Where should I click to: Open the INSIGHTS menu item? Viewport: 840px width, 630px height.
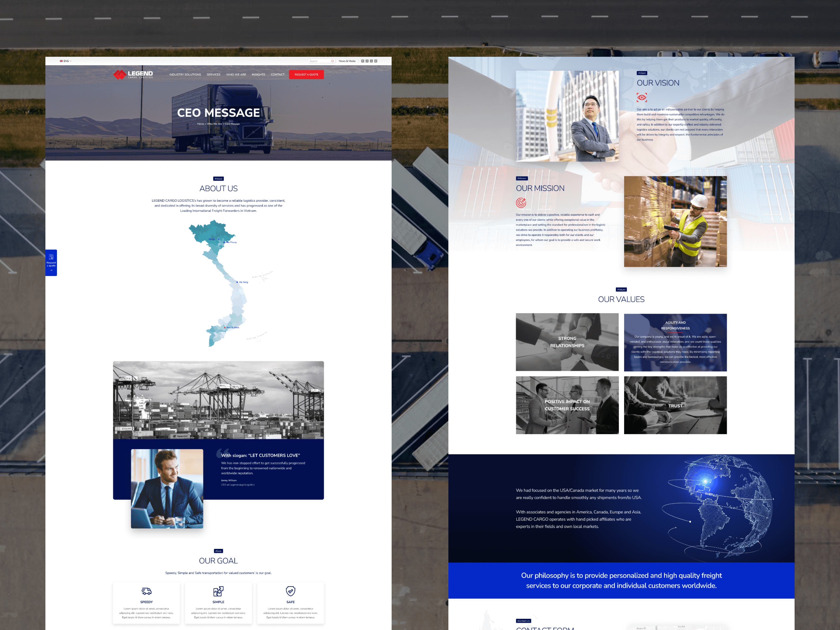pyautogui.click(x=258, y=74)
